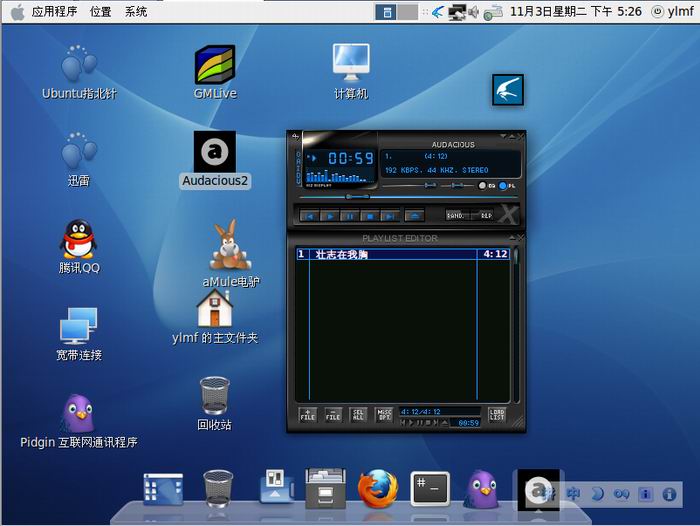Open the file cabinet icon in dock
The height and width of the screenshot is (526, 700).
[x=325, y=488]
